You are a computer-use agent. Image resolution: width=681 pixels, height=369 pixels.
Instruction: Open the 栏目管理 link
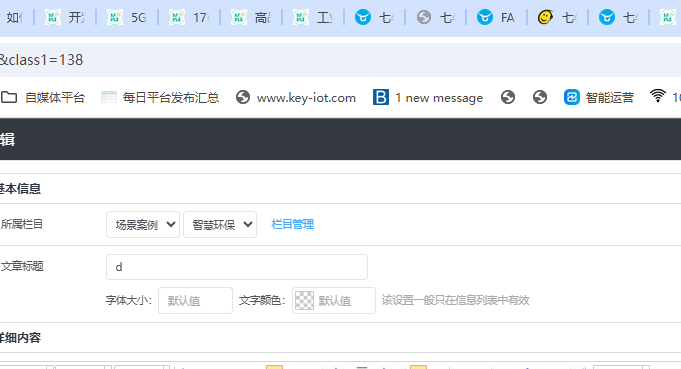coord(292,224)
